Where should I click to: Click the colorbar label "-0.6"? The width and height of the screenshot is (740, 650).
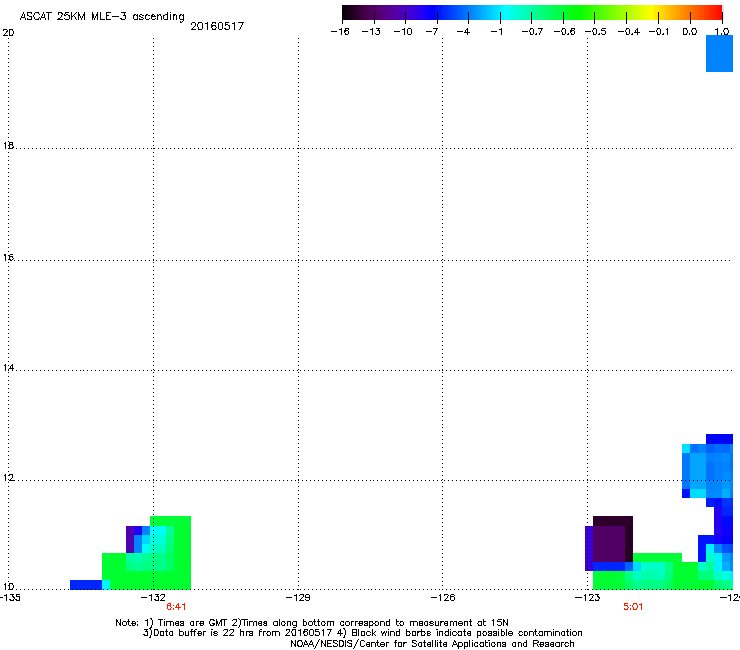pos(564,32)
